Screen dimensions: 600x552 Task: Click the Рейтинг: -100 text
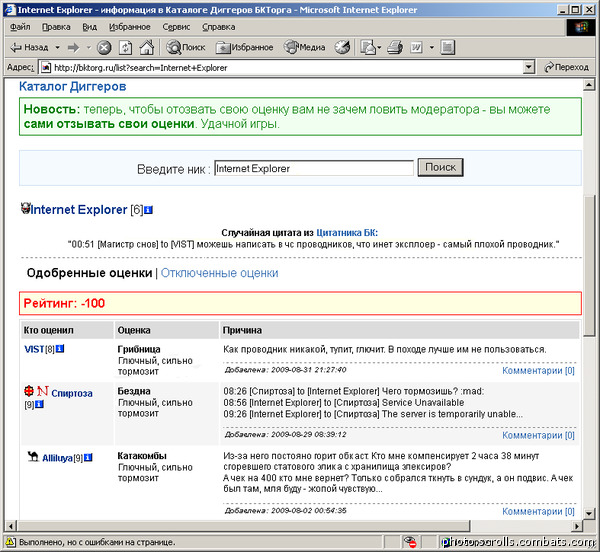click(64, 303)
